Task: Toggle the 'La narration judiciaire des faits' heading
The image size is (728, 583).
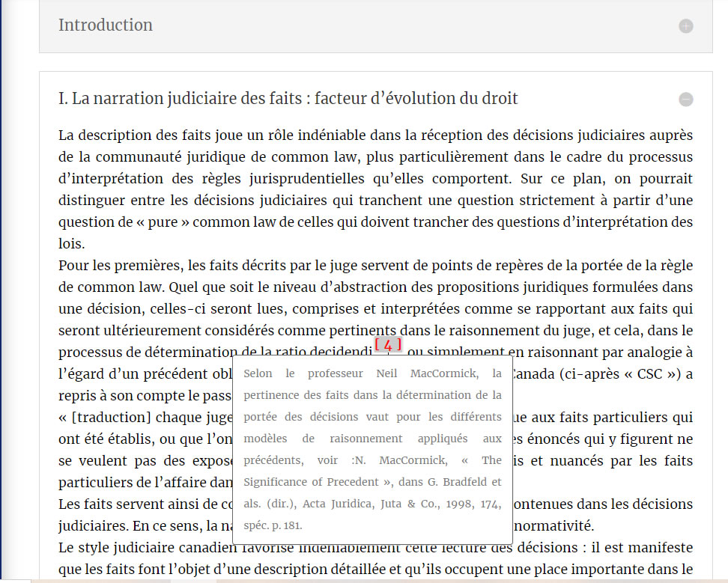Action: [288, 99]
